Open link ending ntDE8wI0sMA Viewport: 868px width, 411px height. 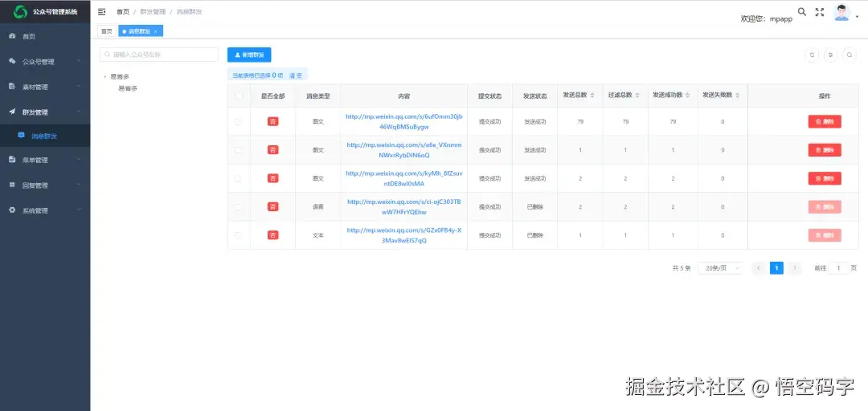404,178
